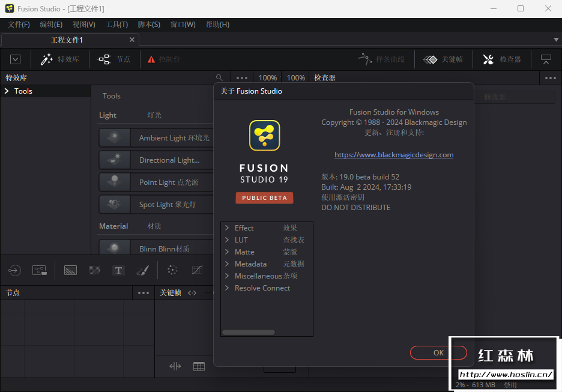
Task: Open the spreadsheet grid icon in keyframes panel
Action: pos(199,366)
